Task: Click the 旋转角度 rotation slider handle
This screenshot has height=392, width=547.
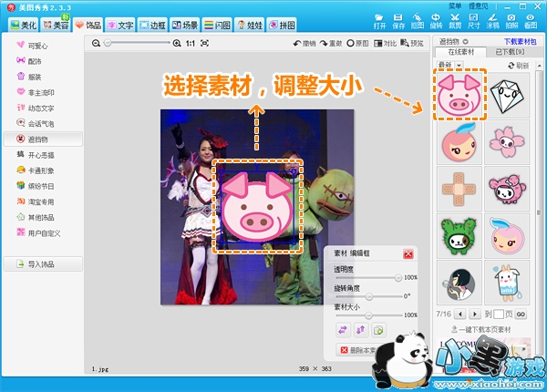Action: click(369, 296)
